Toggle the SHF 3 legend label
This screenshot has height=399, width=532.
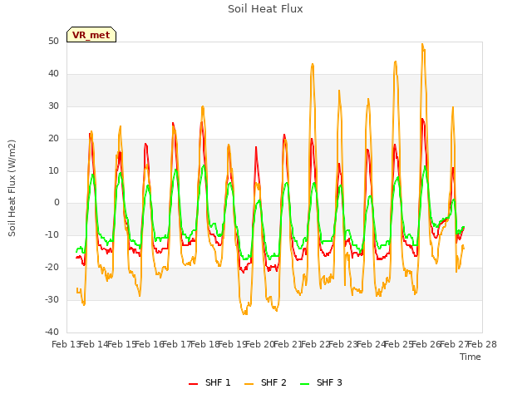tap(329, 382)
